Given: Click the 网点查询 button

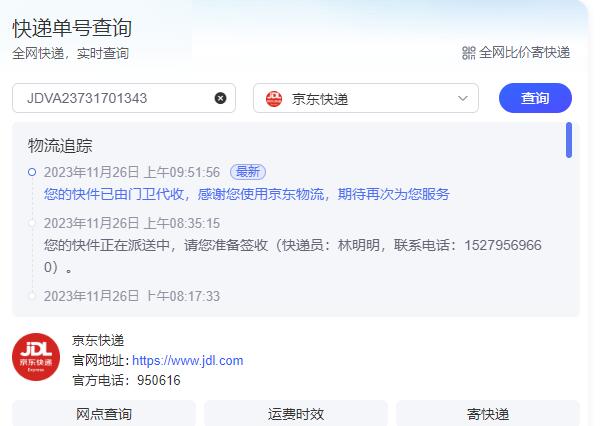Looking at the screenshot, I should (104, 413).
